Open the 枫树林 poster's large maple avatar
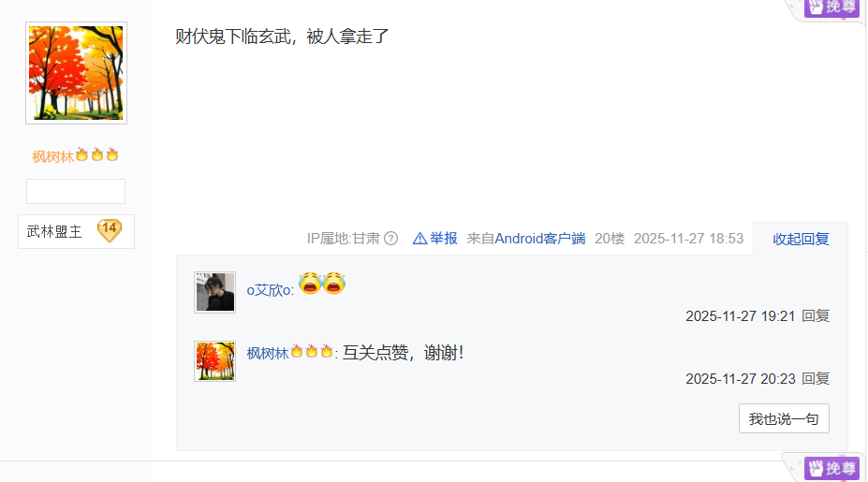The height and width of the screenshot is (482, 868). [77, 73]
